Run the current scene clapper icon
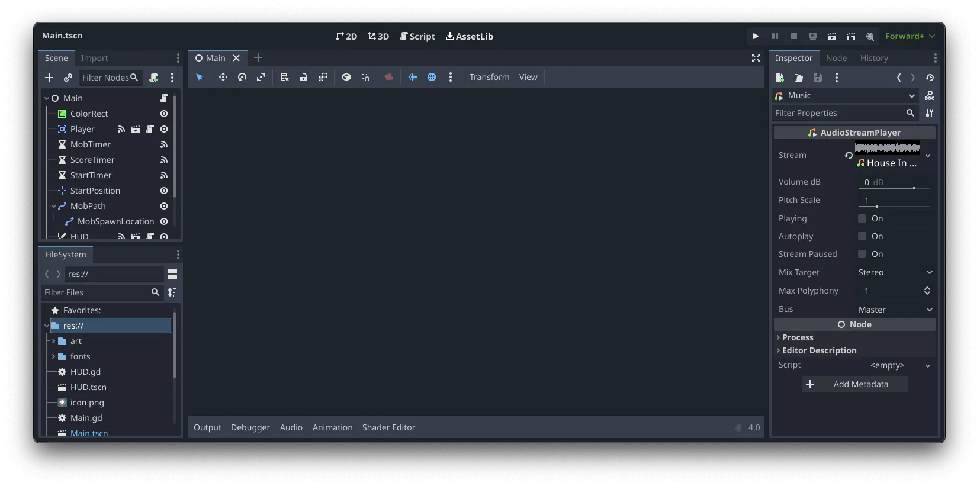Viewport: 980px width, 499px height. pyautogui.click(x=832, y=36)
